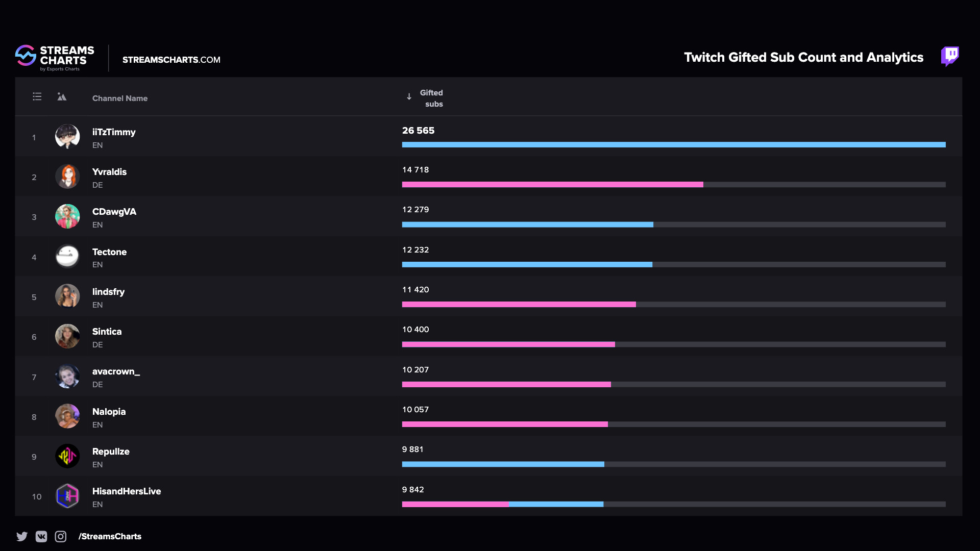Open the /StreamsCharts footer handle
Image resolution: width=980 pixels, height=551 pixels.
pos(110,536)
